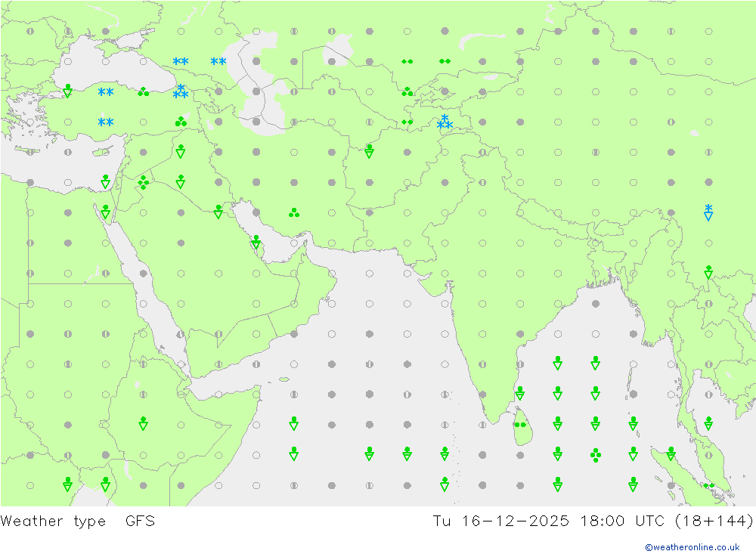Select the shower symbol over western Ethiopia
This screenshot has height=554, width=756.
click(x=143, y=423)
